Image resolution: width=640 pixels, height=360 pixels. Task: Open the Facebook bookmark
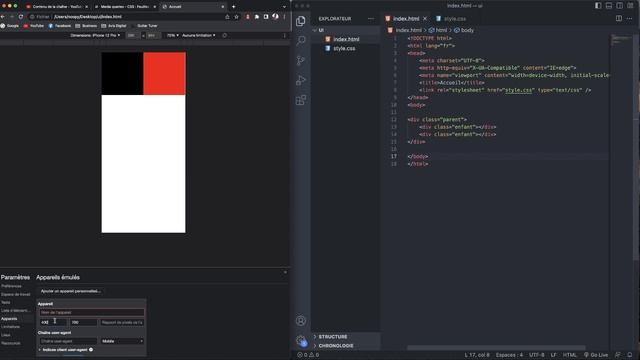[x=60, y=26]
